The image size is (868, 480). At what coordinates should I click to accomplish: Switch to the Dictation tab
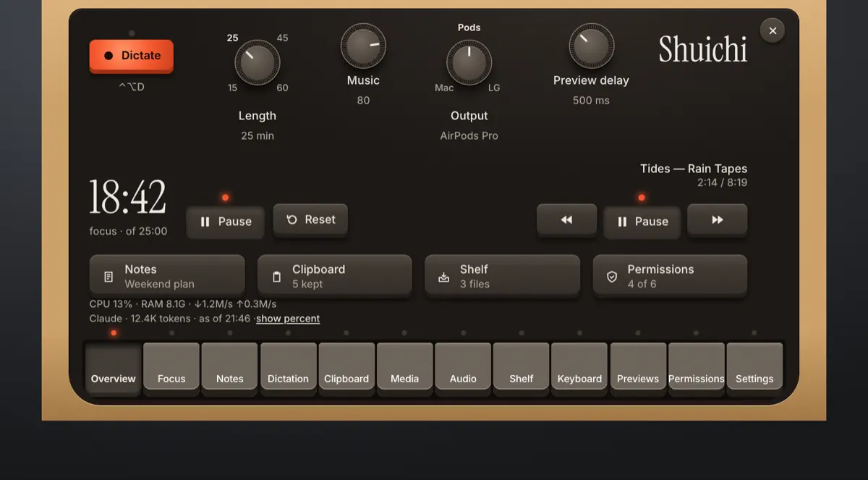tap(288, 369)
